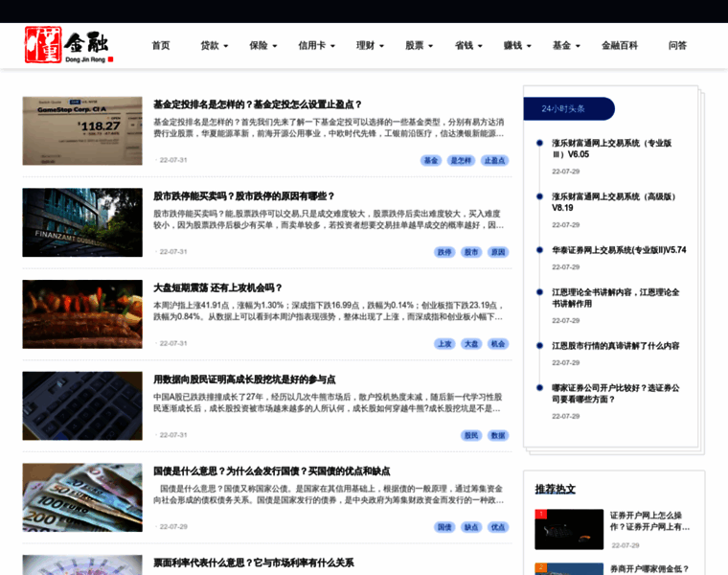Click the calculator keyboard article thumbnail
Image resolution: width=728 pixels, height=575 pixels.
(82, 405)
